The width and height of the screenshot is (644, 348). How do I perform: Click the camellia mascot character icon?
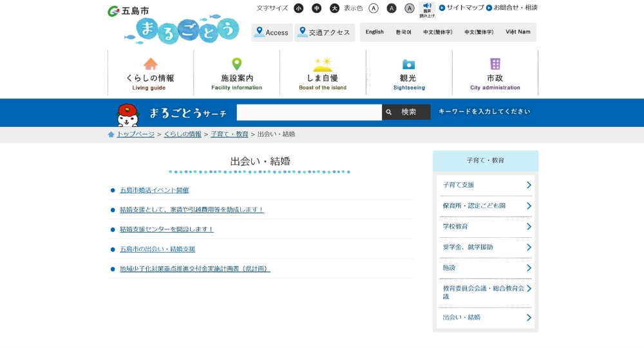click(128, 115)
